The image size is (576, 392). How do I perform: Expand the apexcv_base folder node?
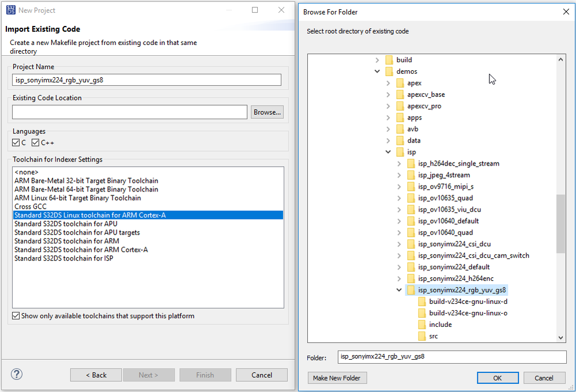point(388,95)
